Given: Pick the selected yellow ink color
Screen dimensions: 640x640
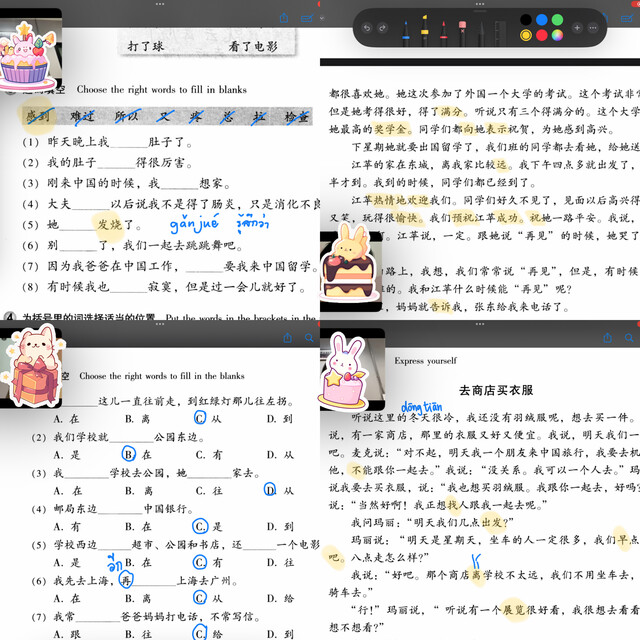Looking at the screenshot, I should pos(526,36).
